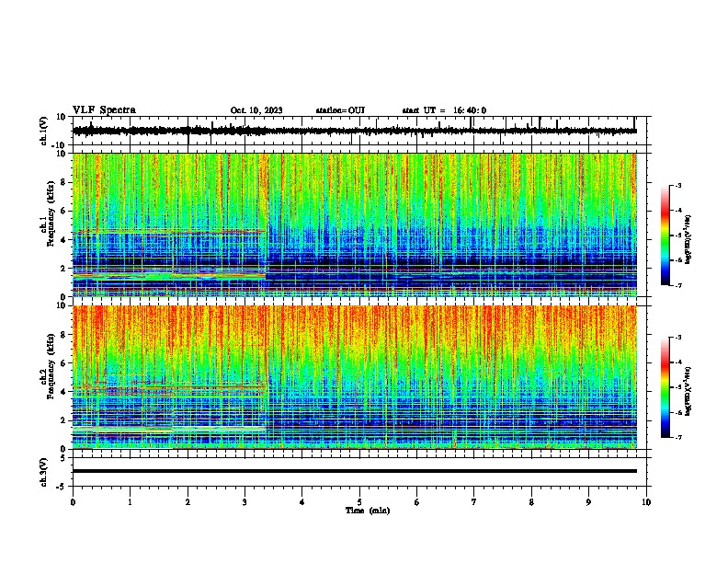Click the "-3" label on ch.2 color bar

tap(678, 338)
